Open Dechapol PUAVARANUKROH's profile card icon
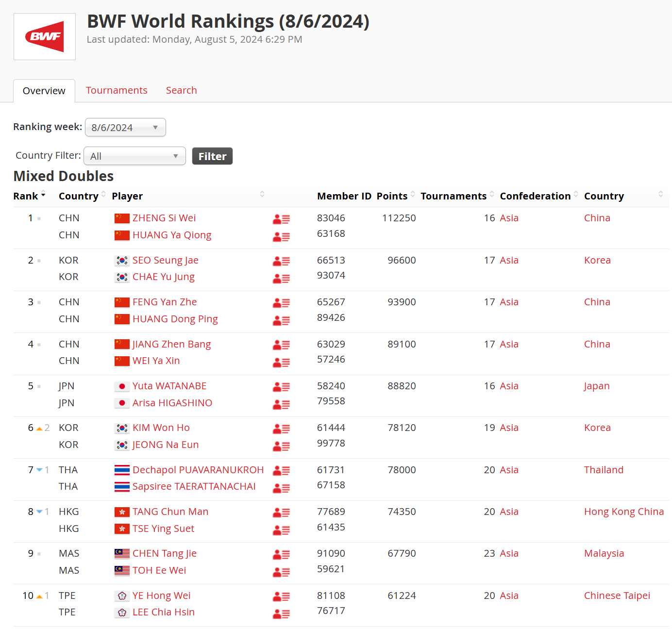 click(281, 471)
